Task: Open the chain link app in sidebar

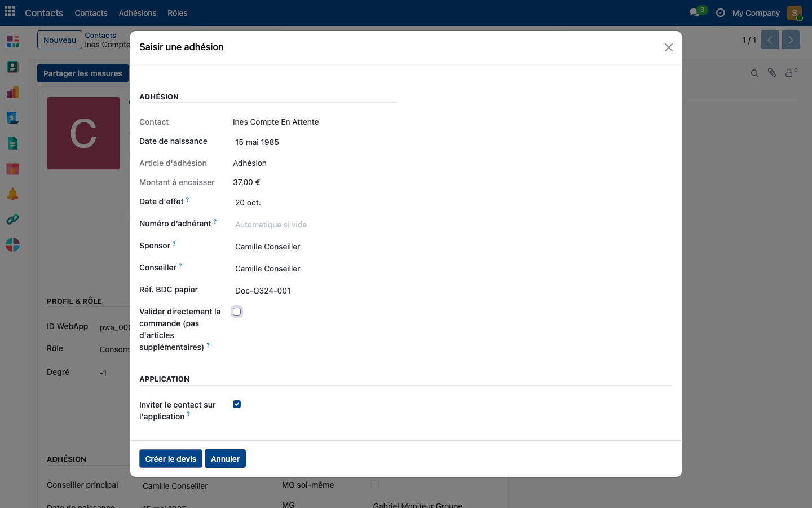Action: tap(12, 219)
